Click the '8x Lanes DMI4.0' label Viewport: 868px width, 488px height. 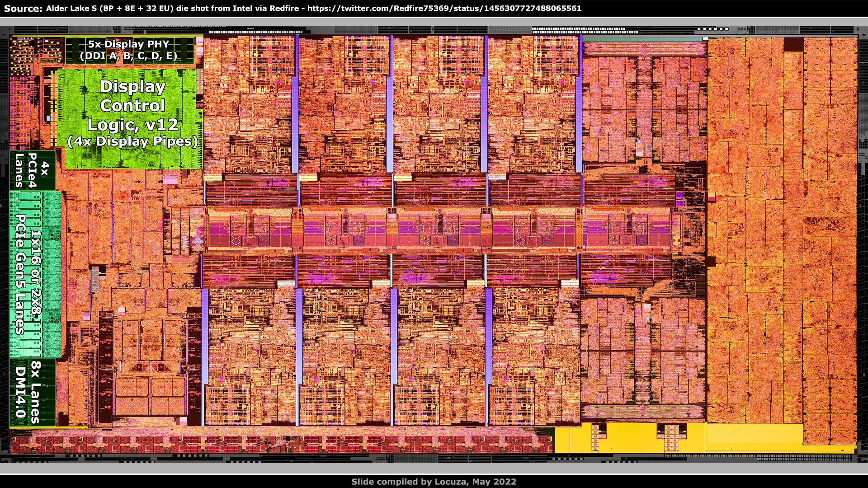(x=32, y=392)
